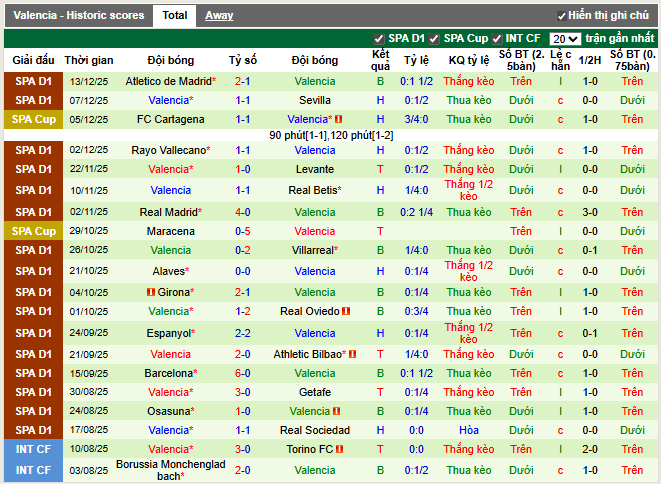The image size is (661, 484).
Task: Open Rayo Vallecano team link
Action: (x=169, y=150)
